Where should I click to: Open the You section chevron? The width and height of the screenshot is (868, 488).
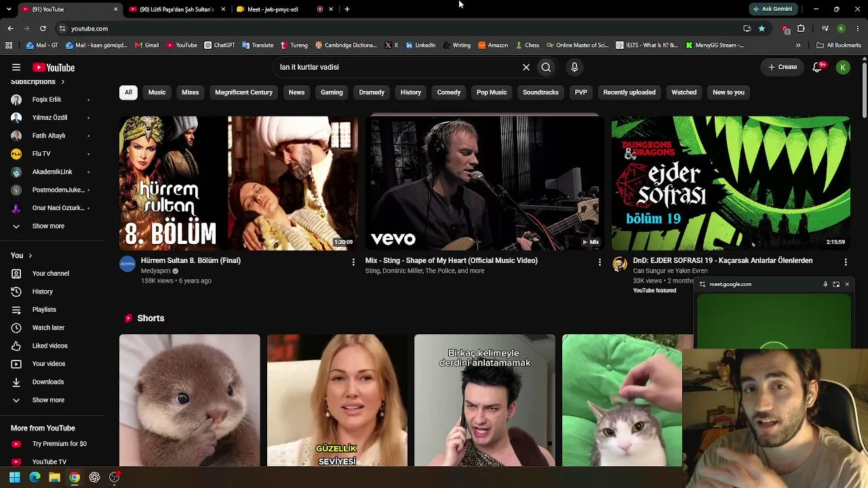point(30,256)
